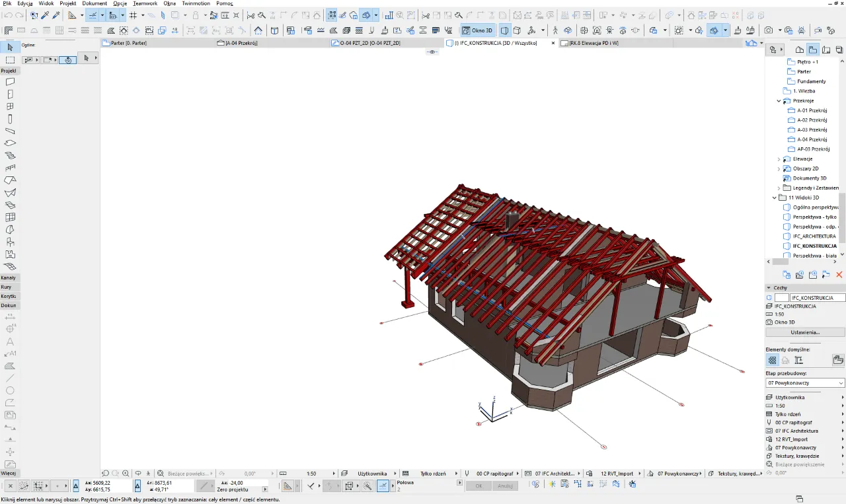Click the Ustawienia... button
Image resolution: width=846 pixels, height=504 pixels.
click(805, 332)
